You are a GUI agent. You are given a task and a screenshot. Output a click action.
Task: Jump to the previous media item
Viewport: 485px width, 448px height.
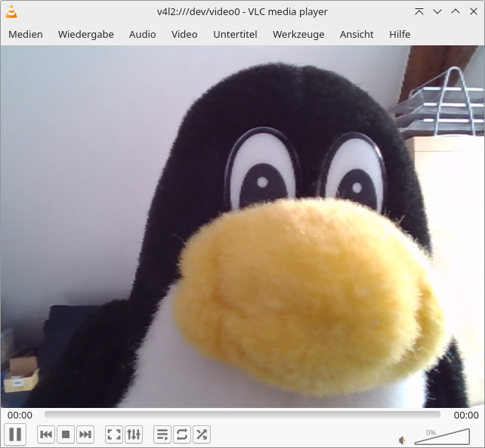tap(46, 434)
